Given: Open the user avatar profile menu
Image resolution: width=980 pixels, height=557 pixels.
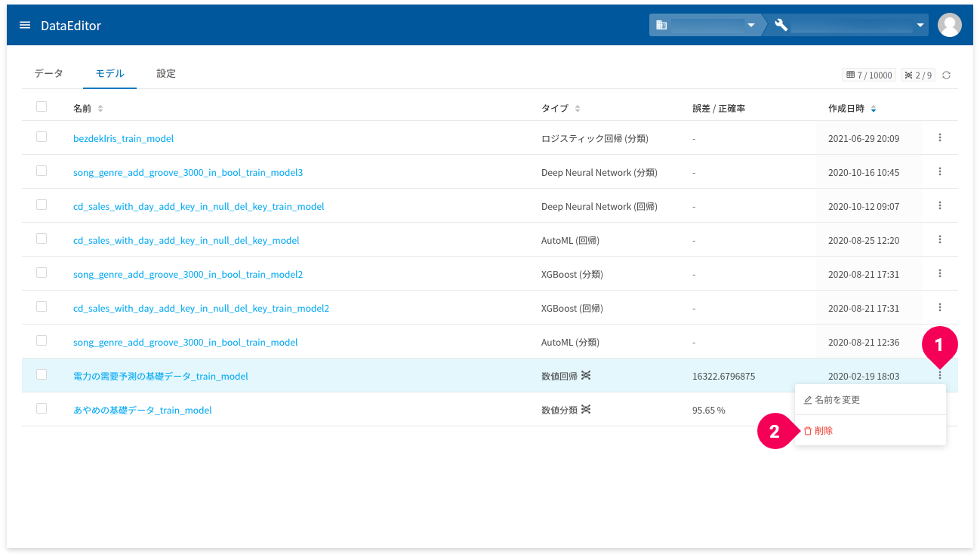Looking at the screenshot, I should (x=949, y=25).
